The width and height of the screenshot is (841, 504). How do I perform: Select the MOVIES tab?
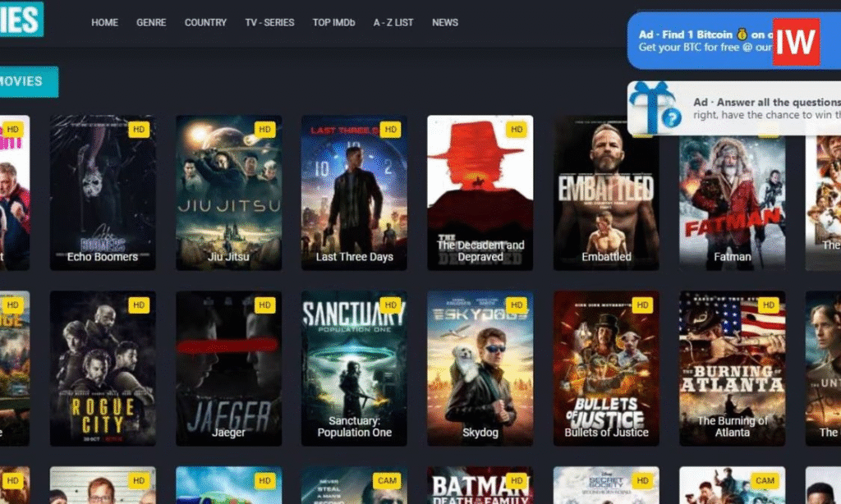coord(25,81)
